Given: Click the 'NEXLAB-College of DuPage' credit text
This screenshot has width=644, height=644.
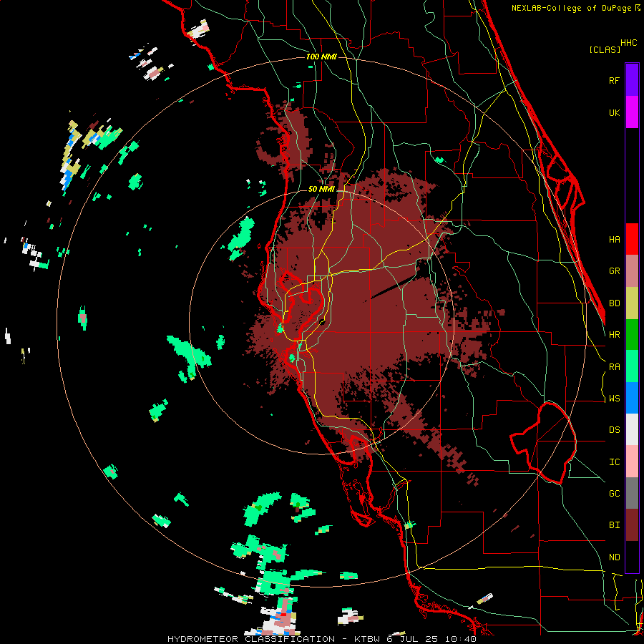Looking at the screenshot, I should [571, 8].
